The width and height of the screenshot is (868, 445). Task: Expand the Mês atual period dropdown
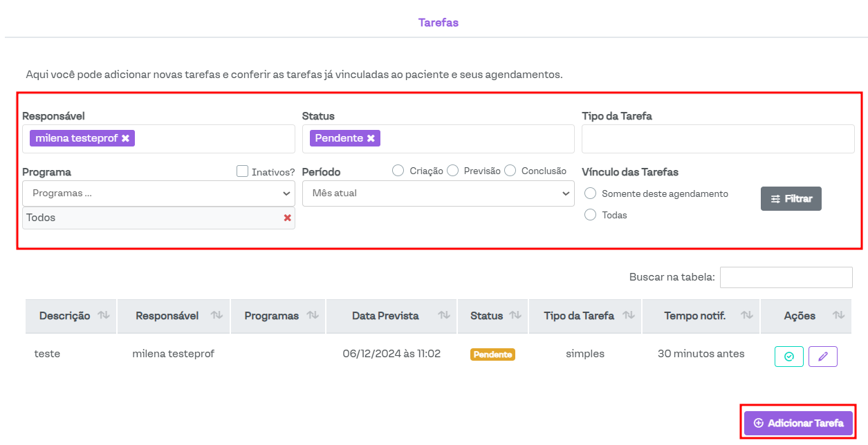438,193
